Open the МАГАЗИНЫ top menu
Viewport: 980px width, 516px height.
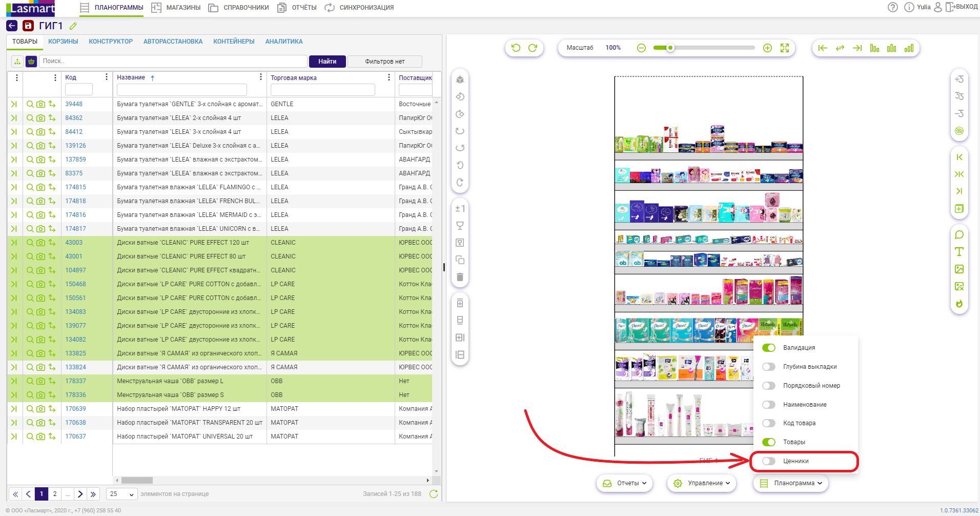[176, 8]
